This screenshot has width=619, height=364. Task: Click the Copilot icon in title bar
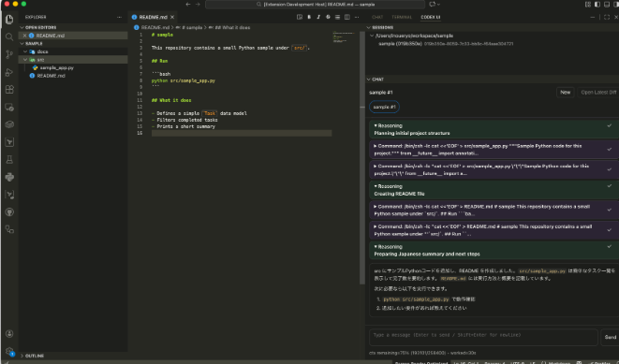(x=433, y=5)
